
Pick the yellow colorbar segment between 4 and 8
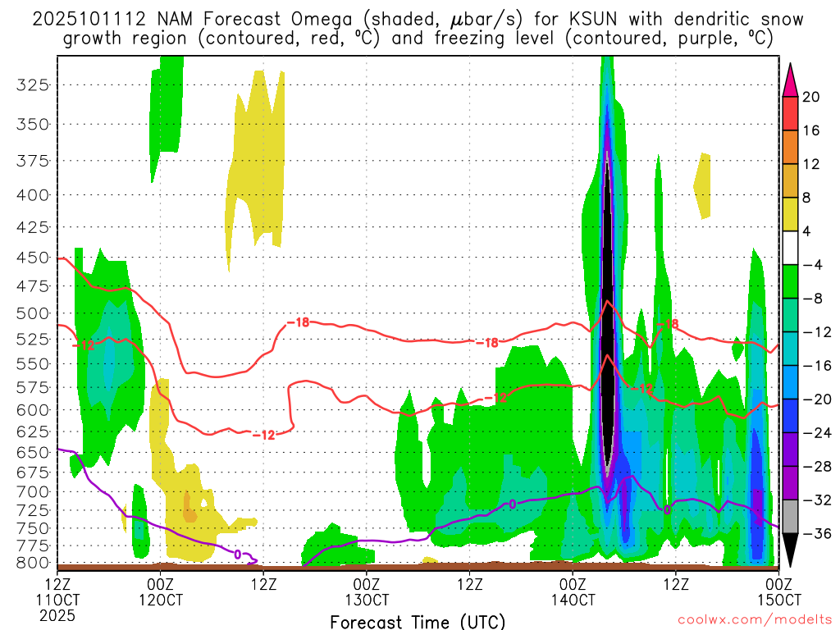point(790,214)
